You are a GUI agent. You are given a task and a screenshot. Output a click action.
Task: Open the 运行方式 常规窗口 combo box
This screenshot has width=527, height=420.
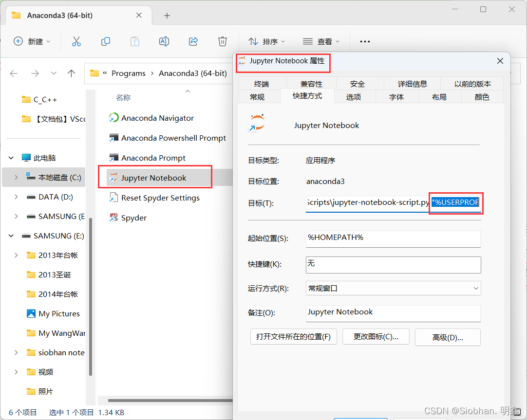tap(393, 288)
